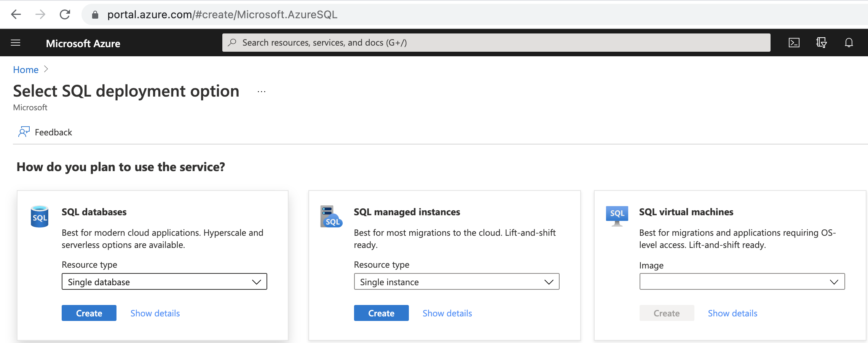Expand the Image dropdown chevron
The width and height of the screenshot is (868, 343).
(834, 282)
